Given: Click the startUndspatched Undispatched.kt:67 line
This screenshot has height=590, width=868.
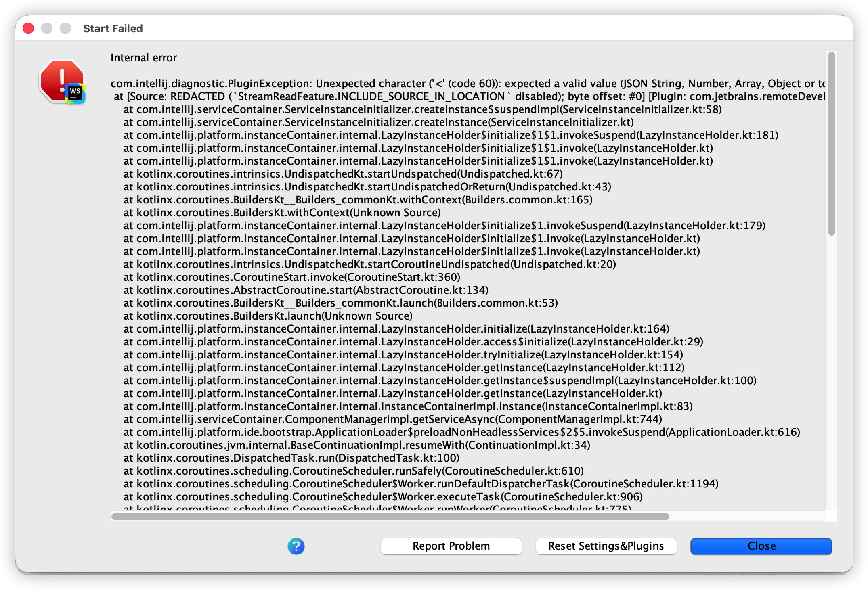Looking at the screenshot, I should pyautogui.click(x=343, y=174).
